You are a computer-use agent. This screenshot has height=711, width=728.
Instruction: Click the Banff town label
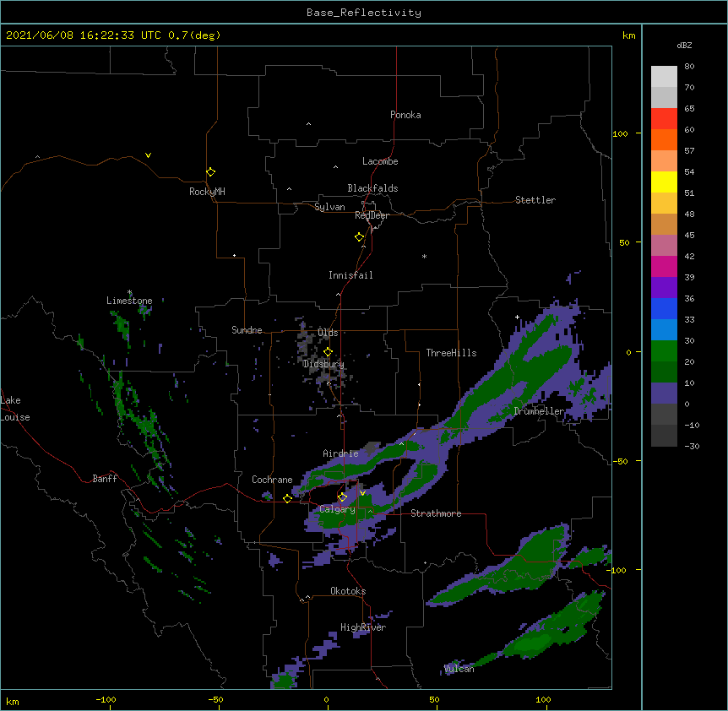(105, 479)
